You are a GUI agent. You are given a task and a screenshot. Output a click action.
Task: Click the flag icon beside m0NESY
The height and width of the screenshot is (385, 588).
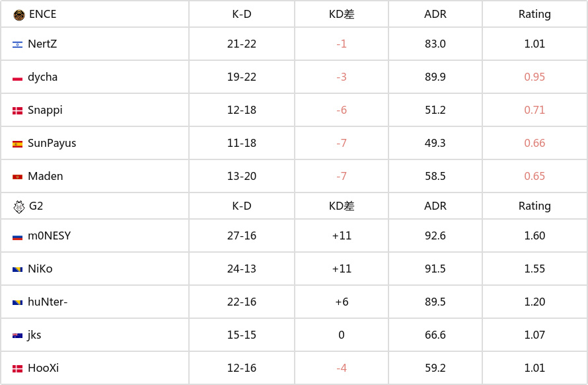coord(17,236)
